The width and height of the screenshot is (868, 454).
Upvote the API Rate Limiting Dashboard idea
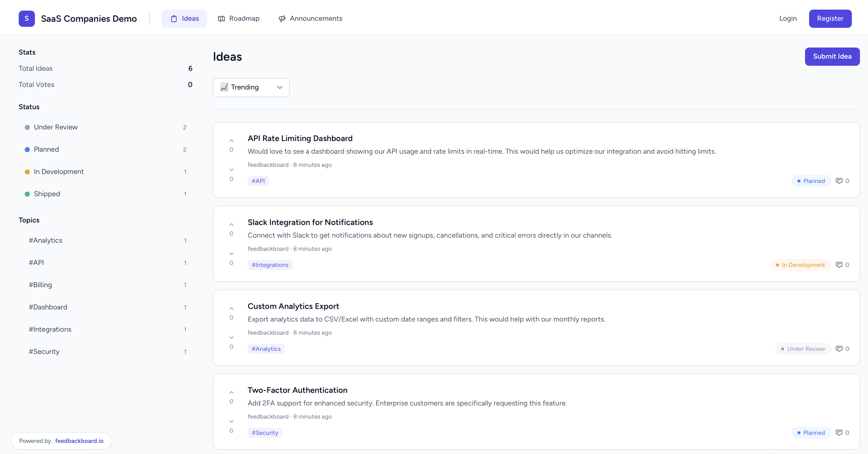point(232,140)
